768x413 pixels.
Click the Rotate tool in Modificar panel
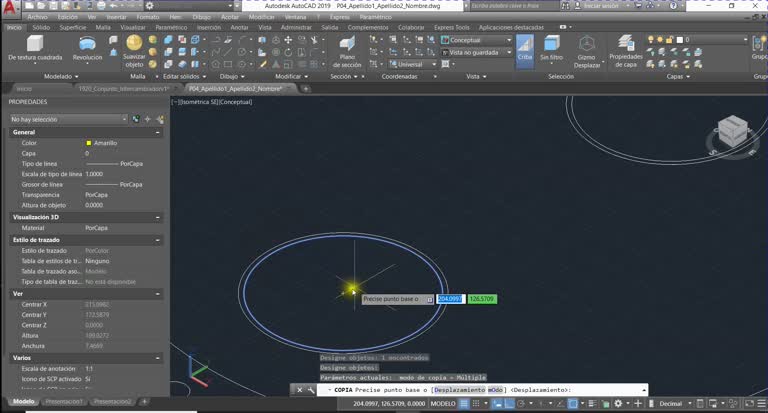[x=288, y=52]
